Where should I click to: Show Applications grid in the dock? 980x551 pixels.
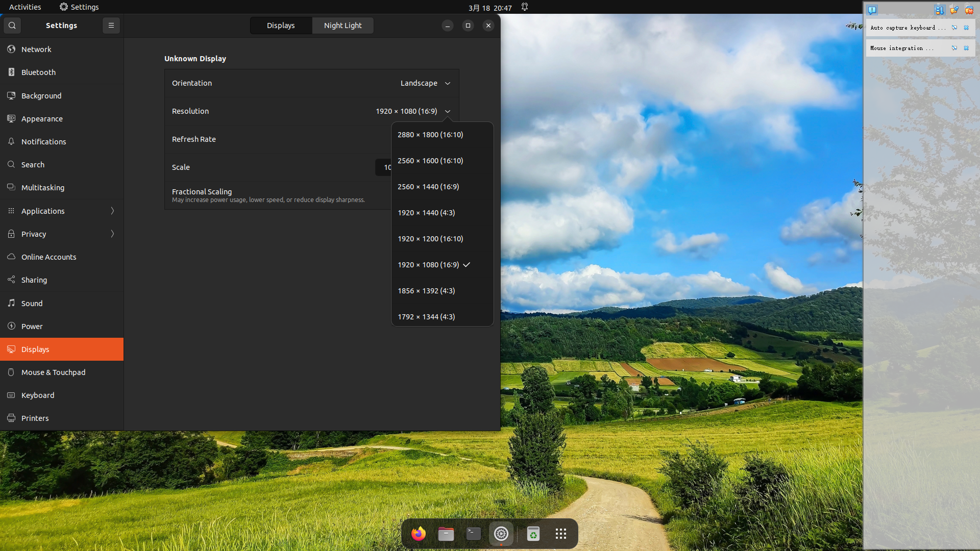[560, 534]
